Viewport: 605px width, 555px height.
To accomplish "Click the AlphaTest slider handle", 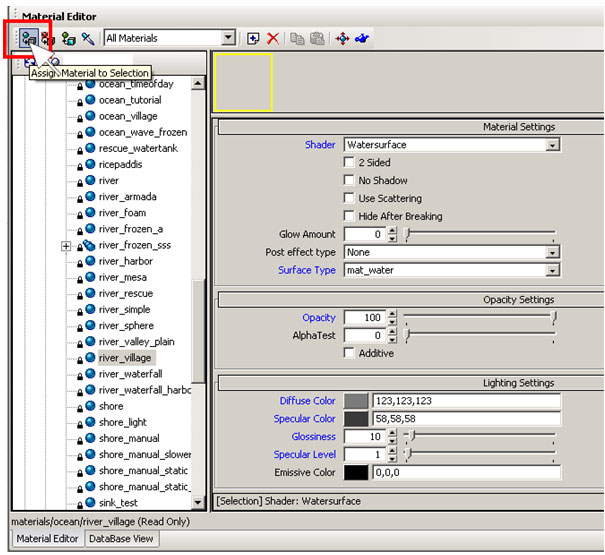I will click(407, 334).
